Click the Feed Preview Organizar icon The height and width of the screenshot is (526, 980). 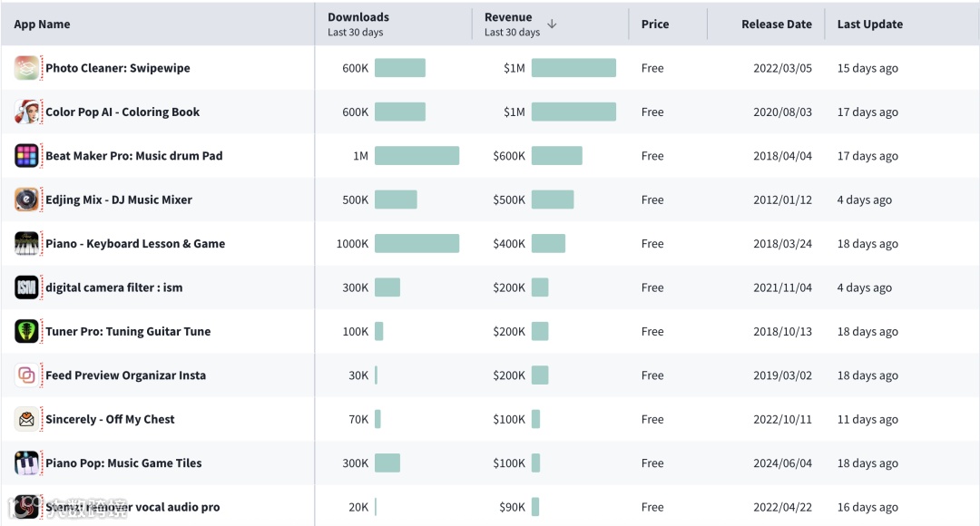click(x=27, y=375)
